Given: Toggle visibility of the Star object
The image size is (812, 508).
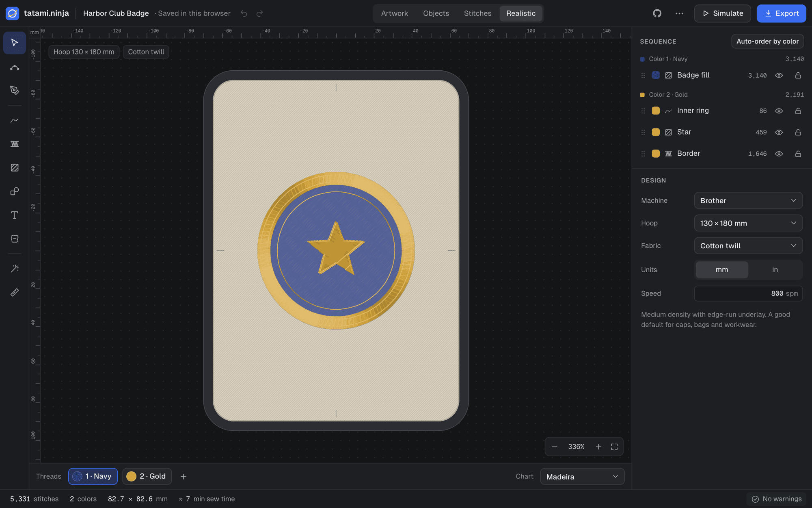Looking at the screenshot, I should pyautogui.click(x=779, y=132).
